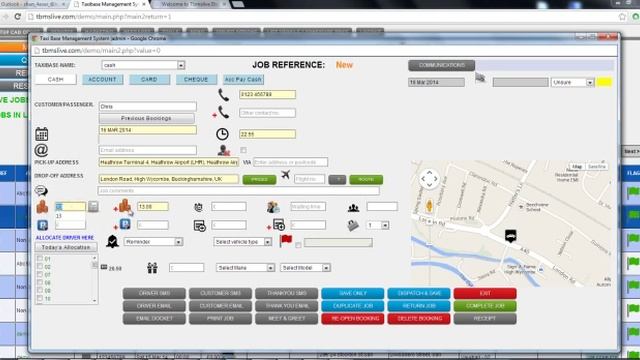
Task: Click the reminder bell with checkmark icon
Action: [x=112, y=241]
